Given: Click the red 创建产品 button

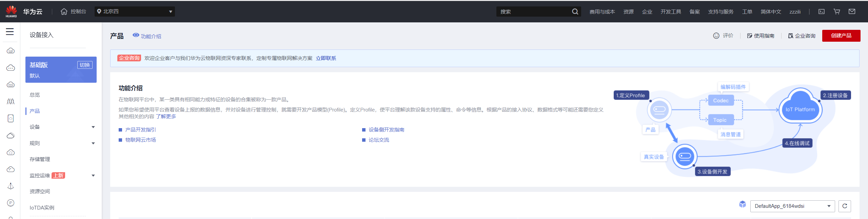Looking at the screenshot, I should 841,36.
